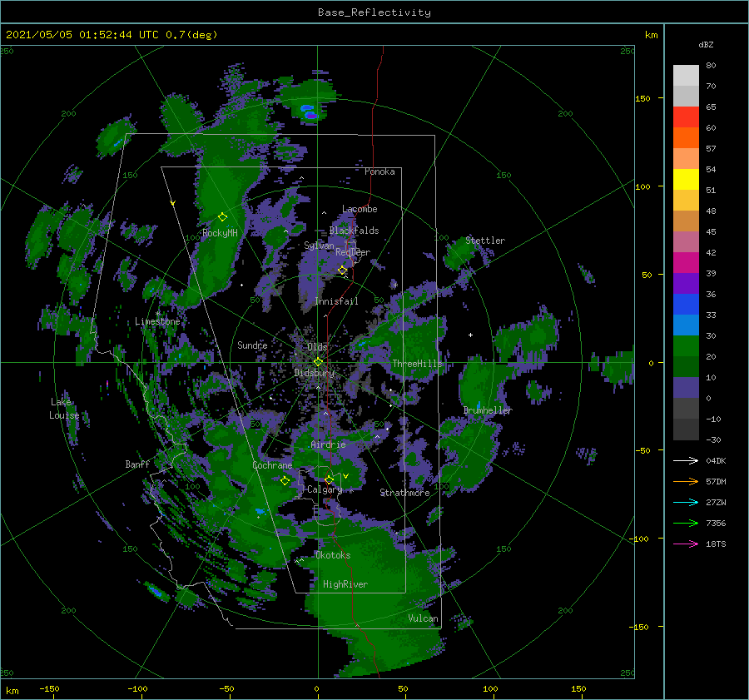Click the Banff label
Screen dimensions: 749x700
[x=137, y=464]
